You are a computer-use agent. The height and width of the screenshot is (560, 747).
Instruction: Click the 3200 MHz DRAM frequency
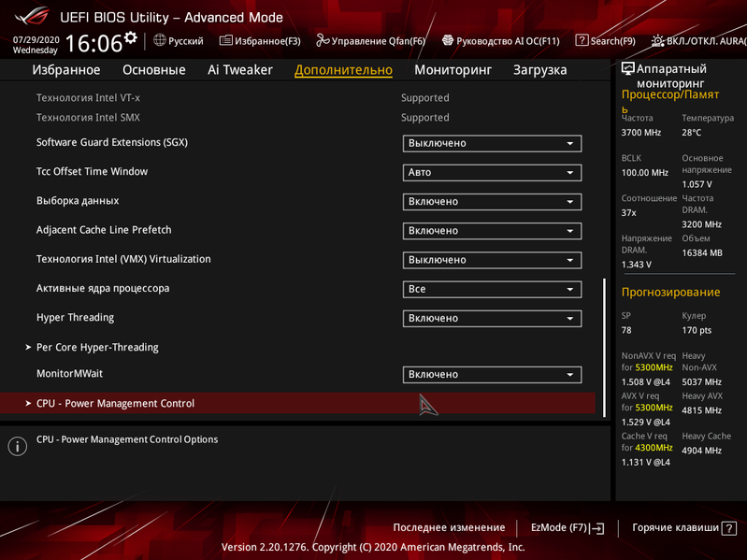tap(701, 224)
